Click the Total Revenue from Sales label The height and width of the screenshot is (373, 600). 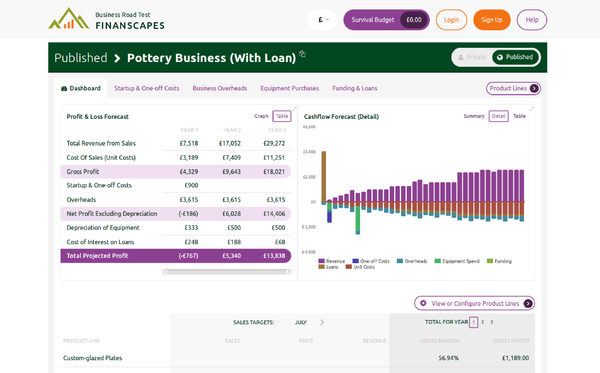101,143
